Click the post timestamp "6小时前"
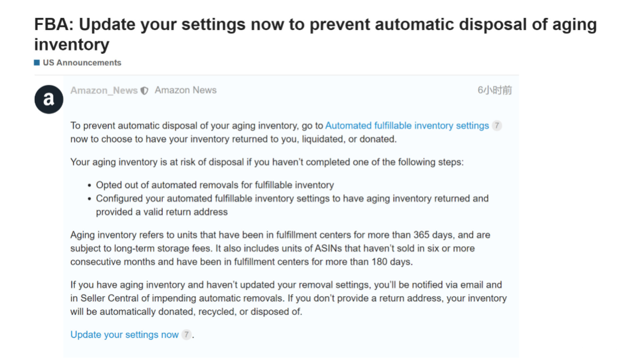 (494, 90)
